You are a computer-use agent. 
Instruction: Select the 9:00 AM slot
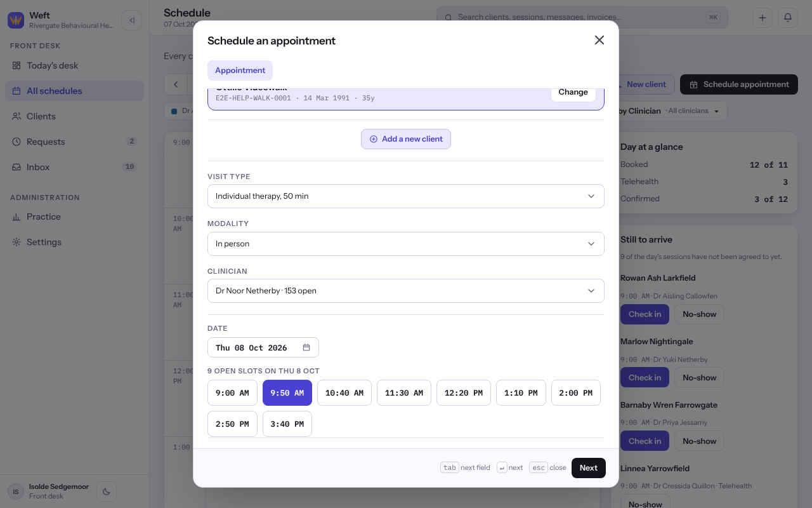pos(232,393)
